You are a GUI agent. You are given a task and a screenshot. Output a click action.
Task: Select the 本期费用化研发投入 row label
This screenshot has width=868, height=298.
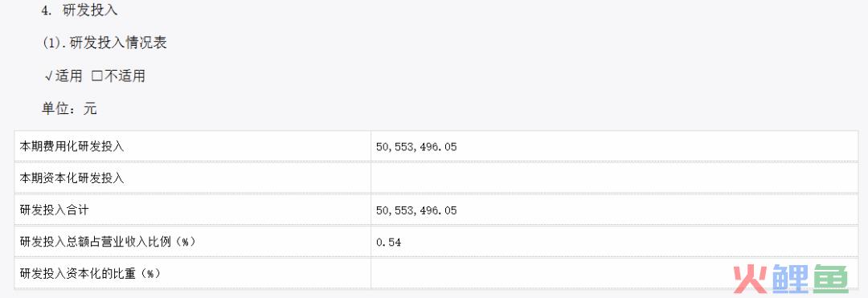click(x=72, y=147)
